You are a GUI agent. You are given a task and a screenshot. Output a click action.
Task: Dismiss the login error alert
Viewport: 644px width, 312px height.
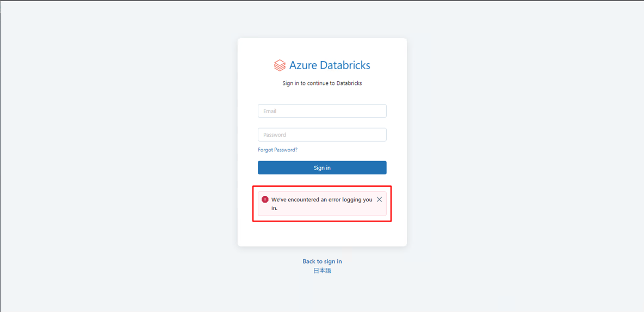pyautogui.click(x=379, y=199)
